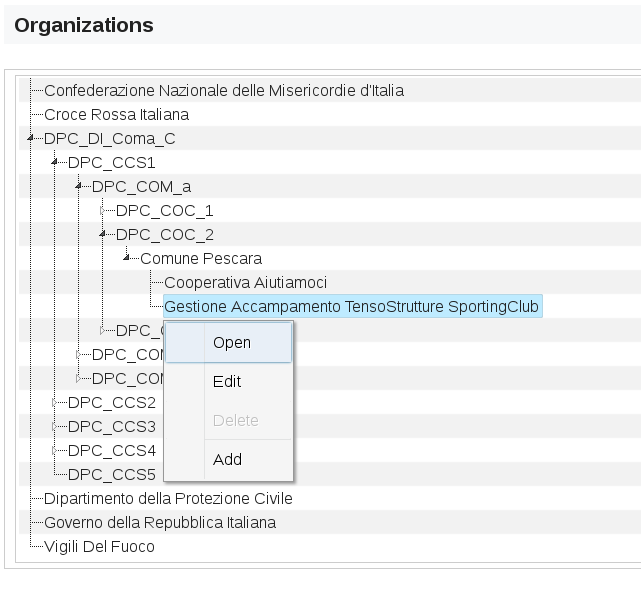Select Gestione Accampamento TensoStrutture SportingClub

tap(351, 307)
